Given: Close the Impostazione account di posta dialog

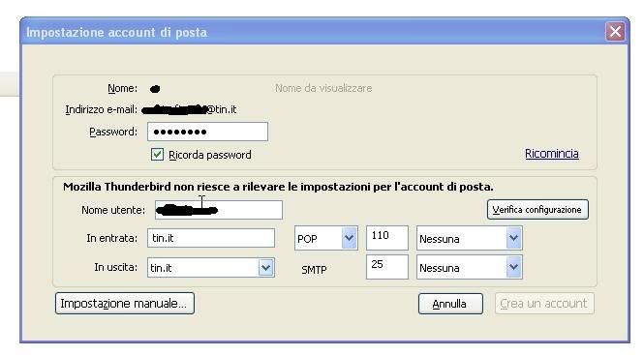Looking at the screenshot, I should pyautogui.click(x=615, y=31).
